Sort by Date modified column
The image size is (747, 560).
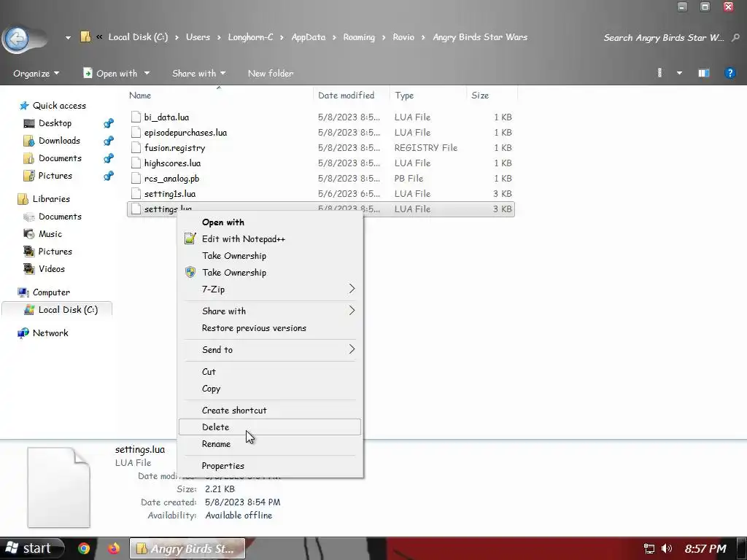[347, 96]
